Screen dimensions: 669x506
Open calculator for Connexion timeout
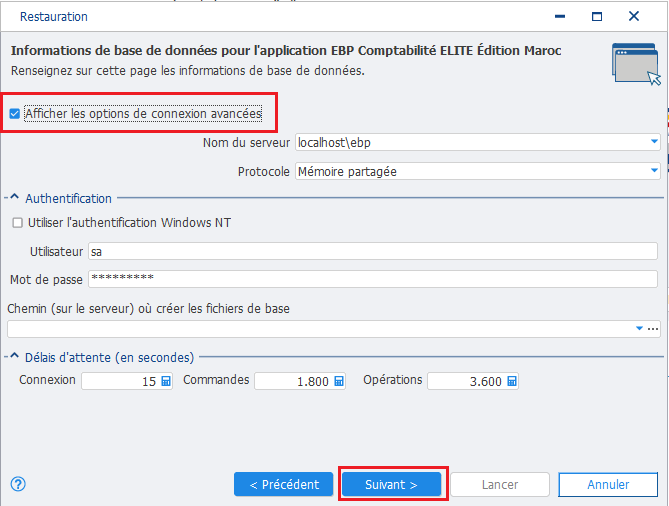click(x=166, y=381)
